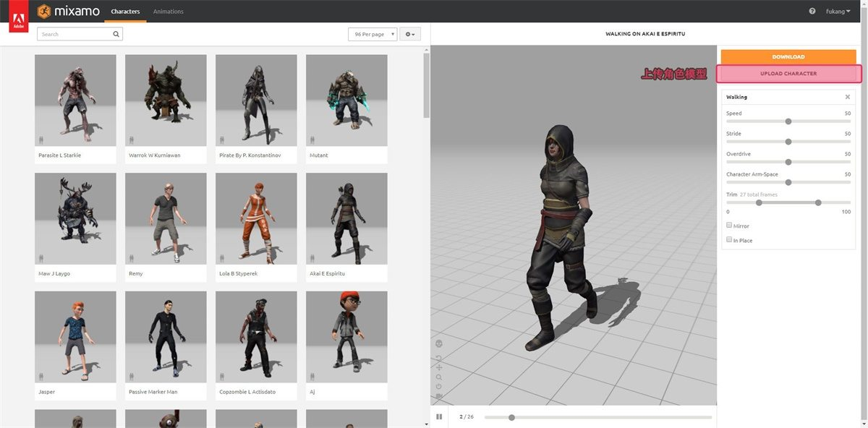868x428 pixels.
Task: Click the small figures icon on Jasper thumbnail
Action: pyautogui.click(x=41, y=376)
